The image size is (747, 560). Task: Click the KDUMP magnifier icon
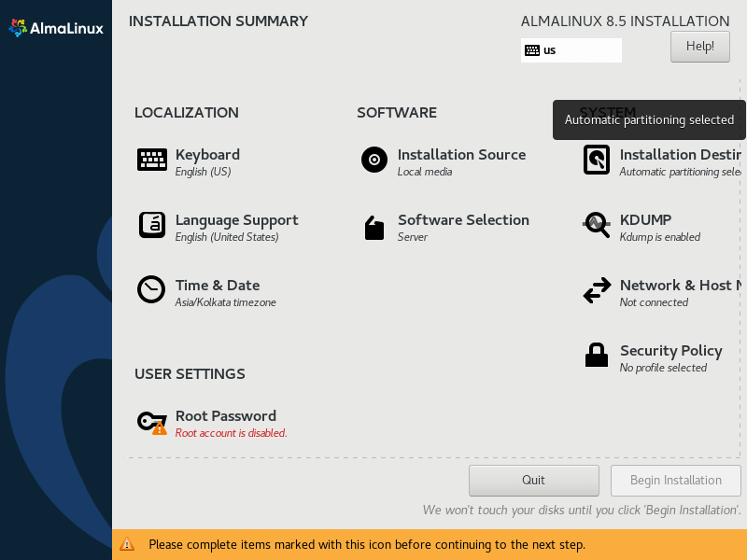[x=597, y=225]
